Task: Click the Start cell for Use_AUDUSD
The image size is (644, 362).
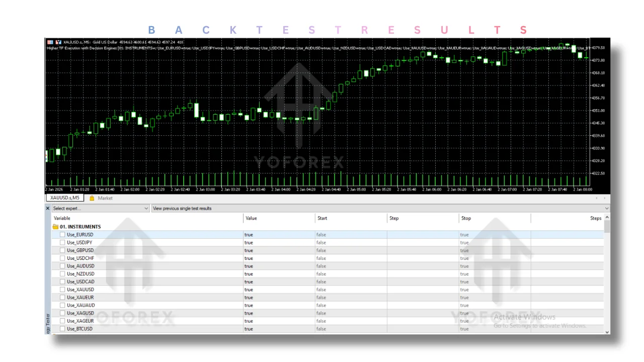Action: click(351, 266)
